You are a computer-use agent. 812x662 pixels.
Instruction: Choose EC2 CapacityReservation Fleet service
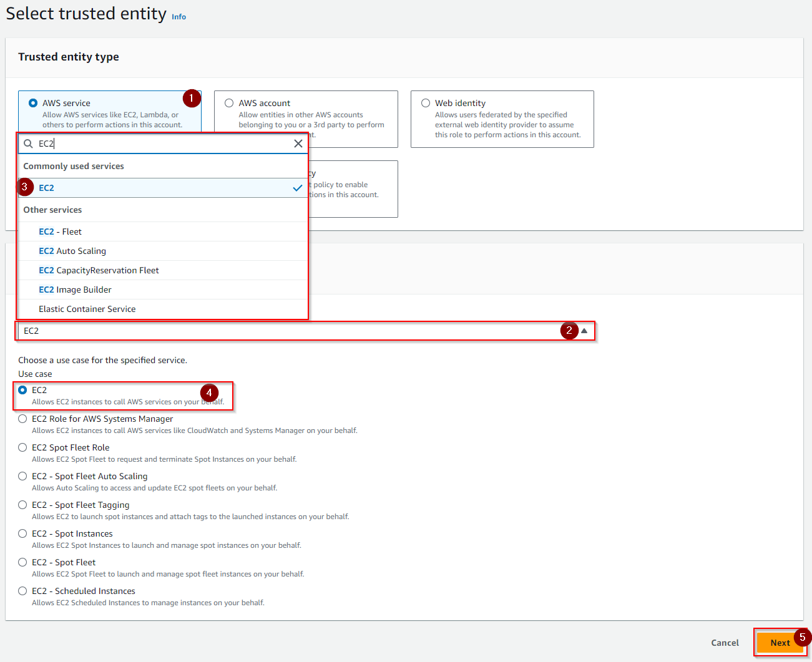(x=99, y=270)
